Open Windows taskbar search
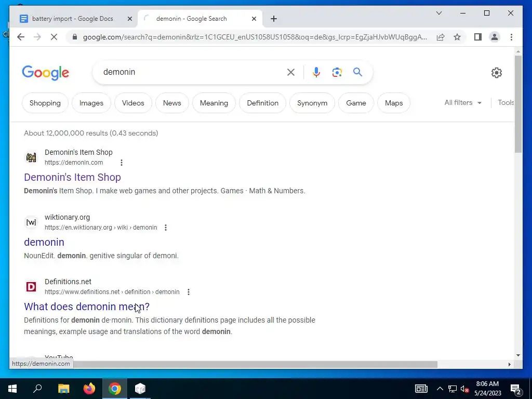 [x=37, y=389]
